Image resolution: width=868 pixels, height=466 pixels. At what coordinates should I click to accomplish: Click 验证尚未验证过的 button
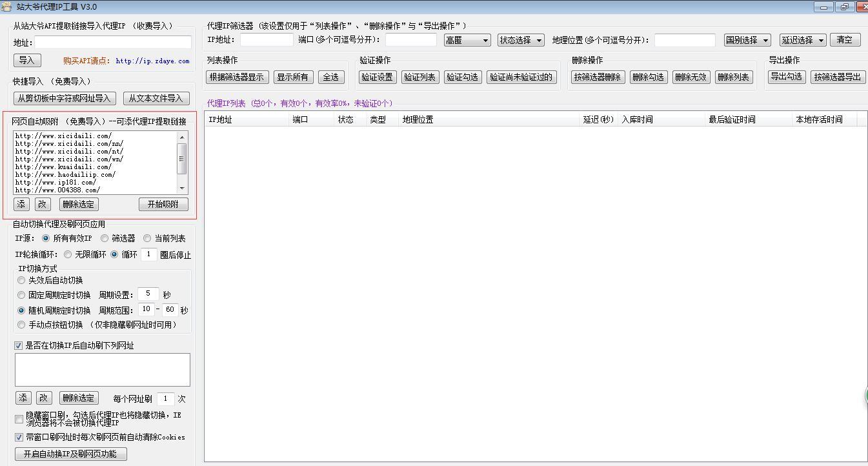click(521, 77)
